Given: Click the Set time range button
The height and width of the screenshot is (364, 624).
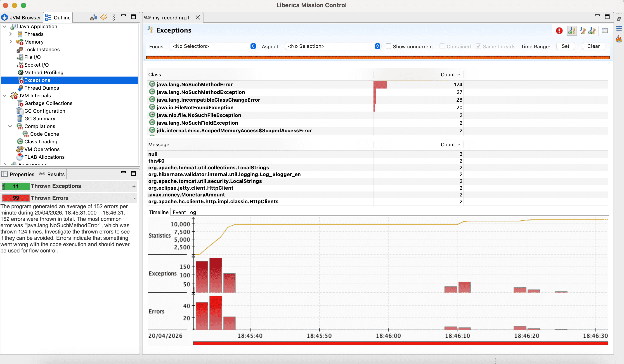Looking at the screenshot, I should [x=565, y=46].
